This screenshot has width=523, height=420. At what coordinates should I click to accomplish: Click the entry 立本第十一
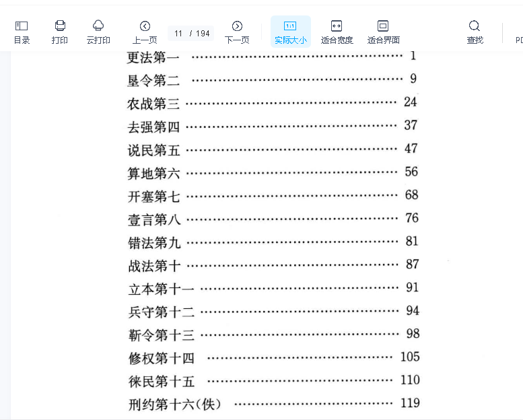(x=161, y=289)
